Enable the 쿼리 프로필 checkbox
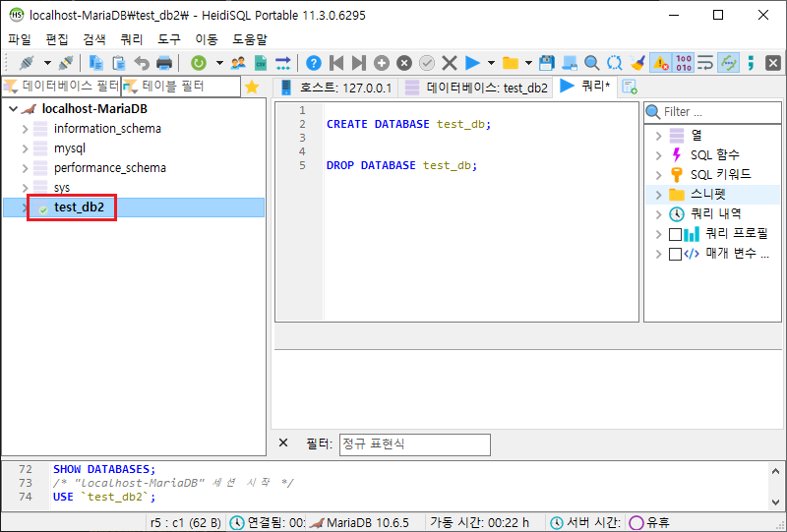 pos(675,234)
